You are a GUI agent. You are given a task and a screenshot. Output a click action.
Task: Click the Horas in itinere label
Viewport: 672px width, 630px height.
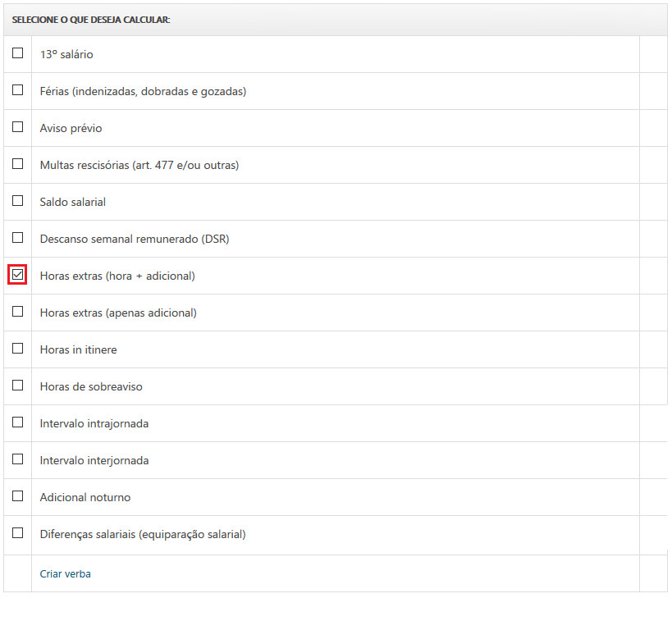78,350
